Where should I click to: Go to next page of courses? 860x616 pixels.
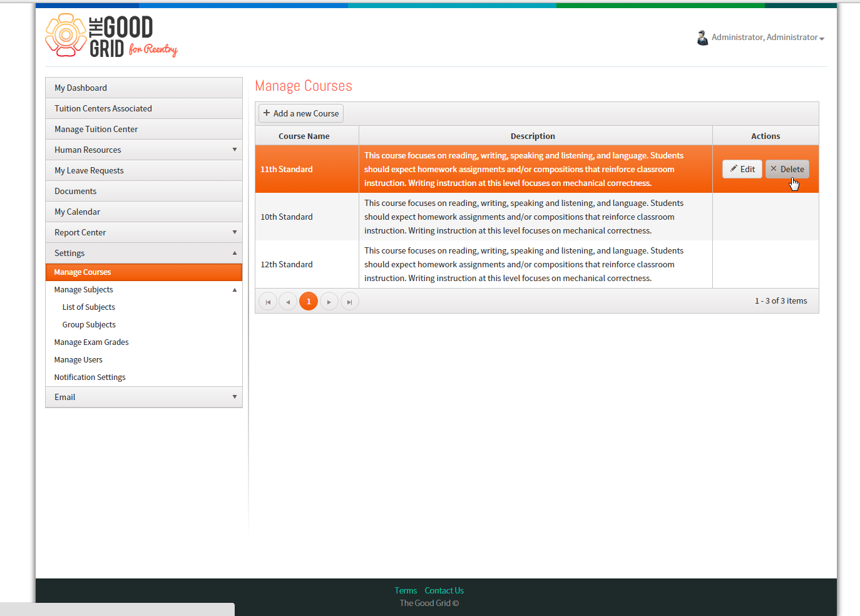tap(329, 302)
